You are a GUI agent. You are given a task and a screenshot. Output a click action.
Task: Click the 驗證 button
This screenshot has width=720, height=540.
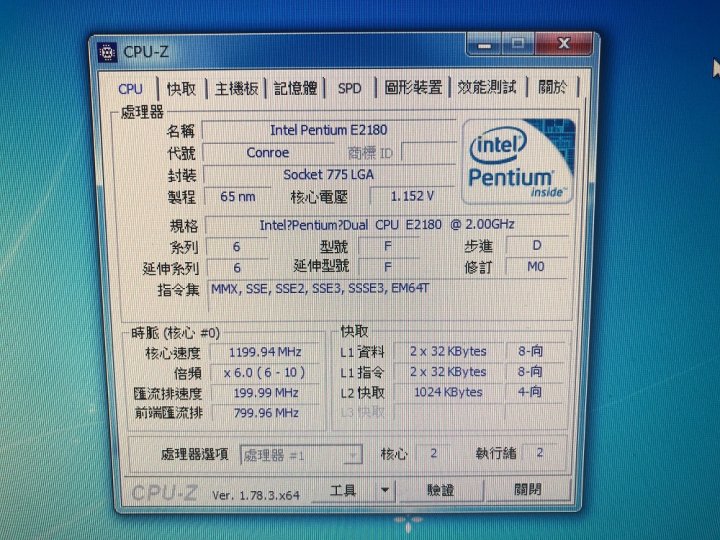(440, 490)
